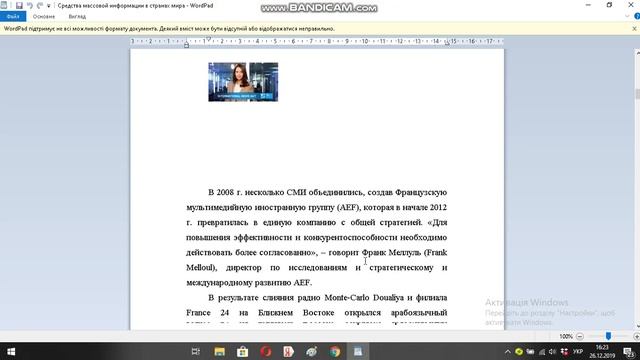Screen dimensions: 640x360
Task: Click the scroll up arrow of document
Action: point(638,53)
